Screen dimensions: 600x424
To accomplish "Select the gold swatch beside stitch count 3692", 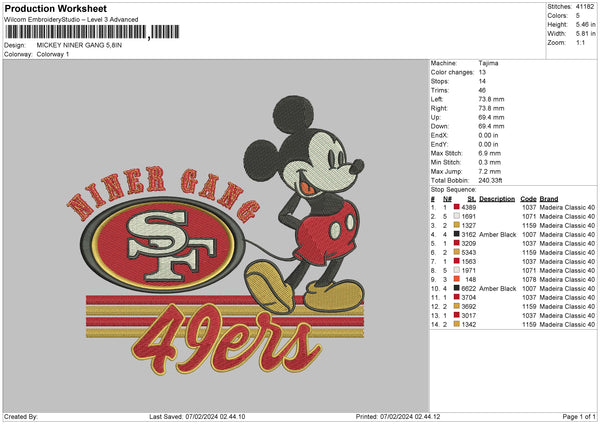I will pyautogui.click(x=457, y=306).
